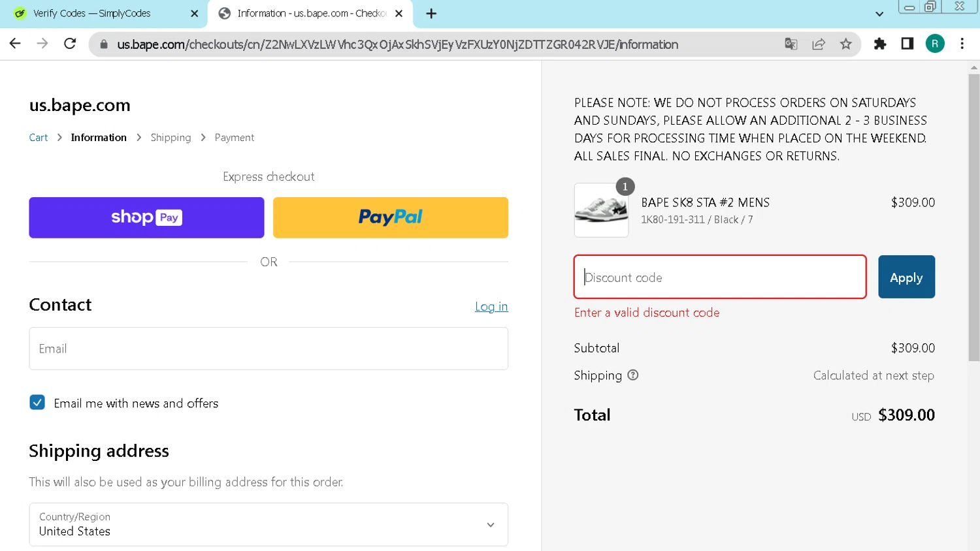This screenshot has height=551, width=980.
Task: Bookmark this tab with star
Action: tap(846, 44)
